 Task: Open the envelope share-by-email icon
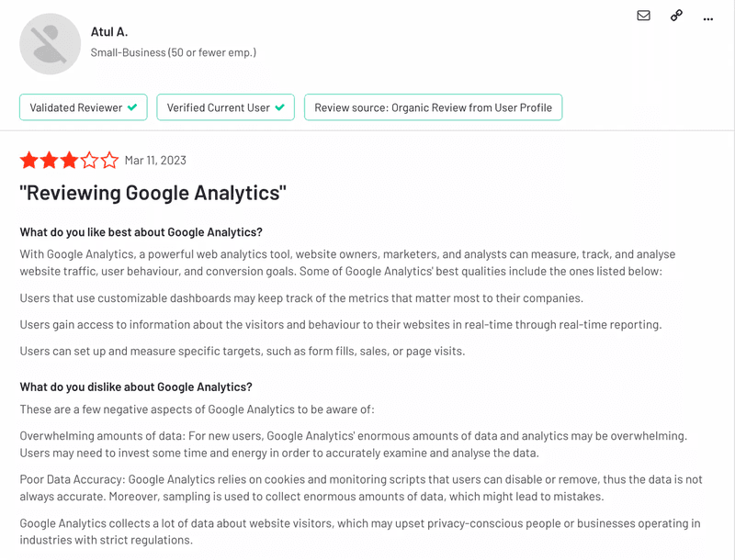tap(642, 17)
